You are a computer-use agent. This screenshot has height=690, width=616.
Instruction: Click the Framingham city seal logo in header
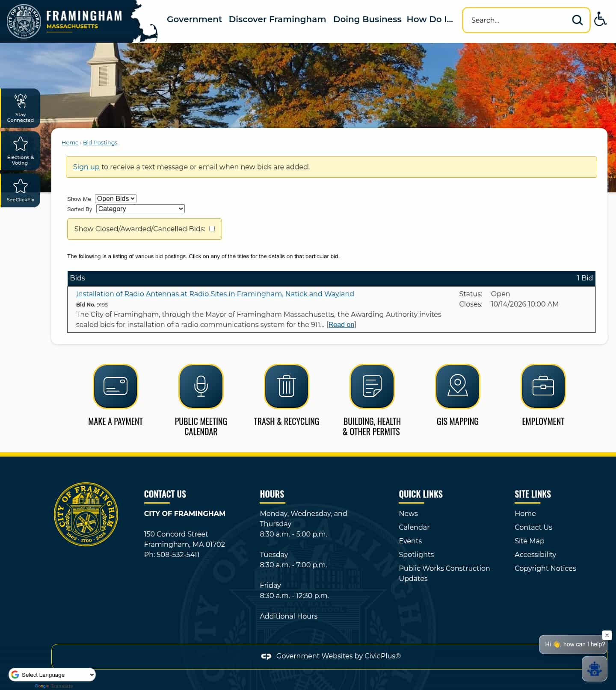pos(24,21)
